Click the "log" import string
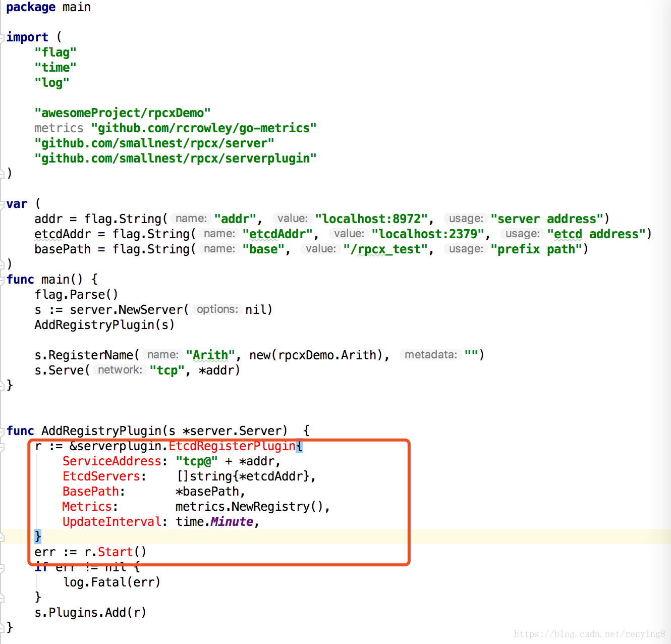671x644 pixels. [52, 83]
